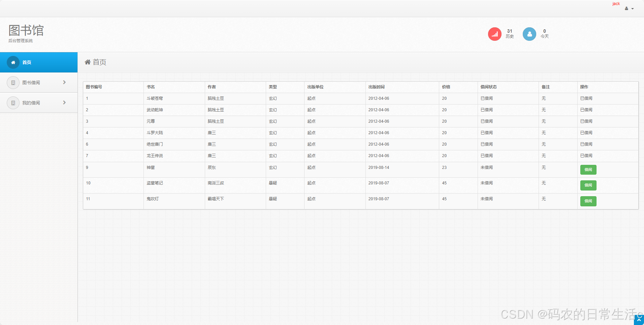Click the red history statistics chart icon
This screenshot has width=644, height=325.
pyautogui.click(x=494, y=34)
